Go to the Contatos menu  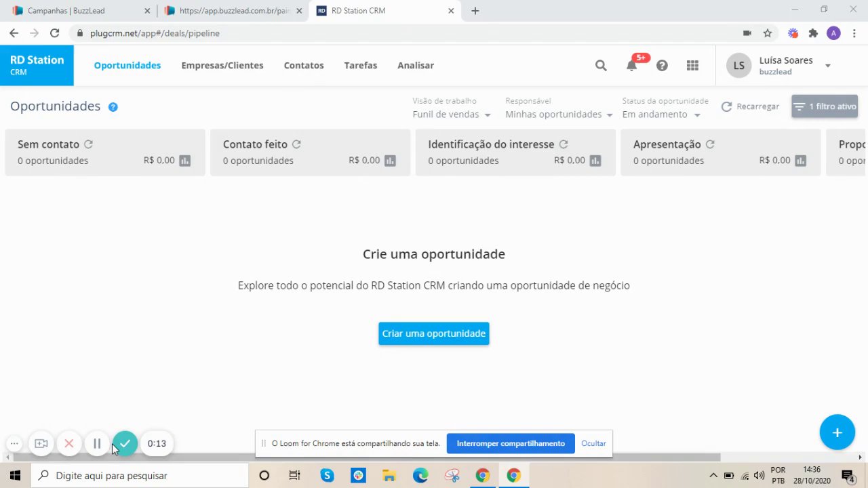point(304,65)
